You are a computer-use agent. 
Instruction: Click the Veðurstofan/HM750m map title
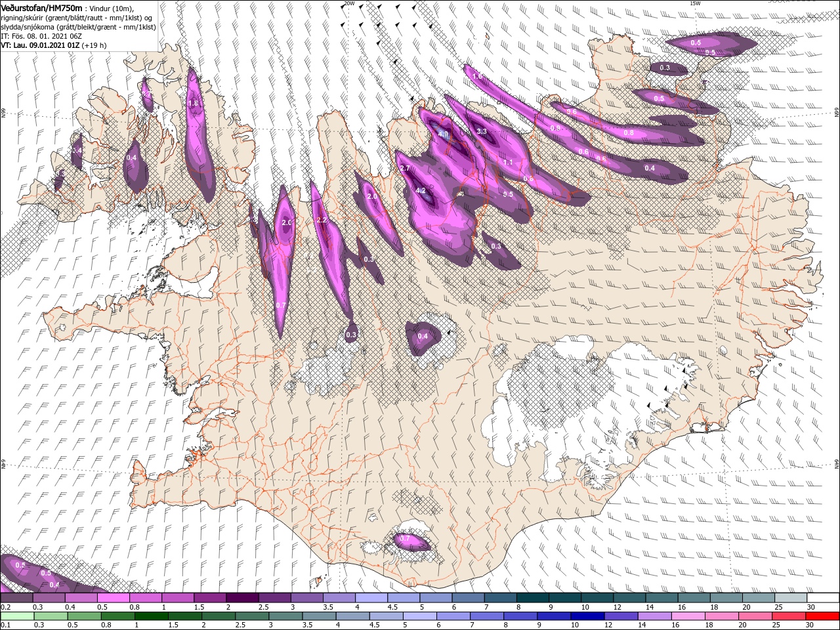point(42,8)
